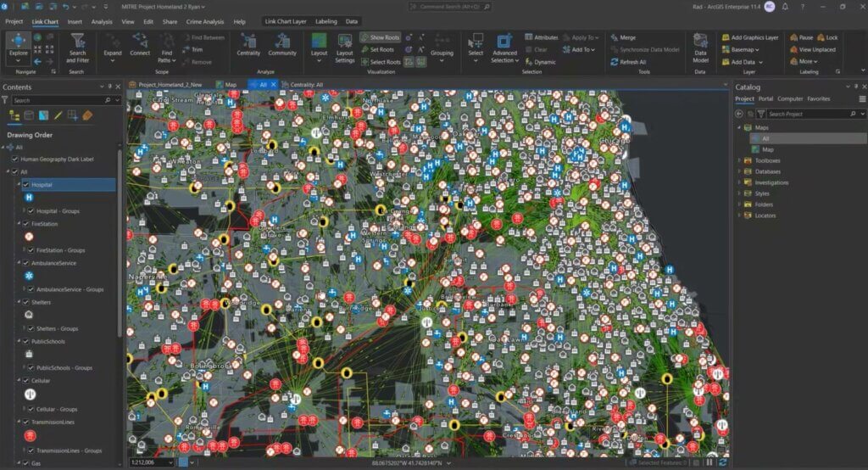Toggle Human Geography Dark Label checkbox
868x470 pixels.
15,159
